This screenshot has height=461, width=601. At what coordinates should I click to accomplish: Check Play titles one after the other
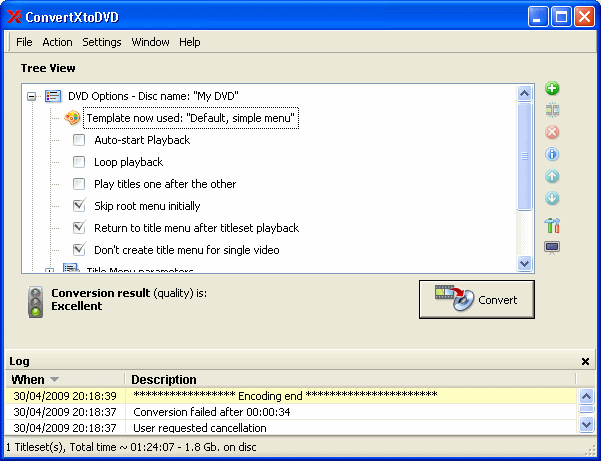click(79, 184)
